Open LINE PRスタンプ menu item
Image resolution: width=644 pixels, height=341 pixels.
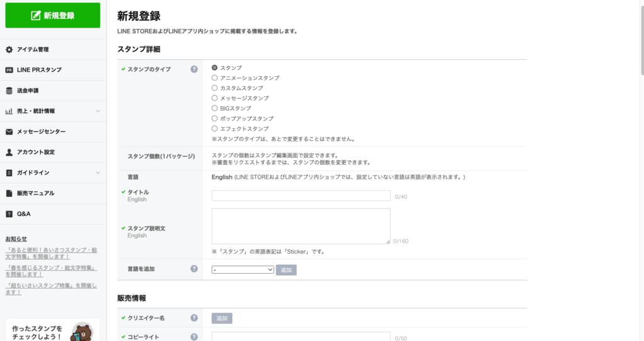53,70
